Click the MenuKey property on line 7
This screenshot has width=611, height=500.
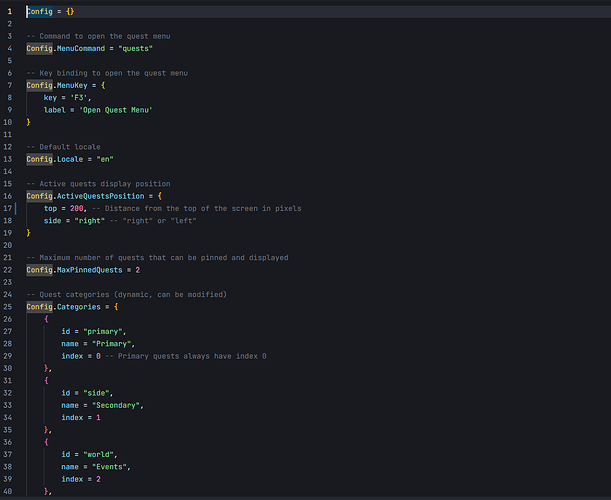tap(72, 85)
